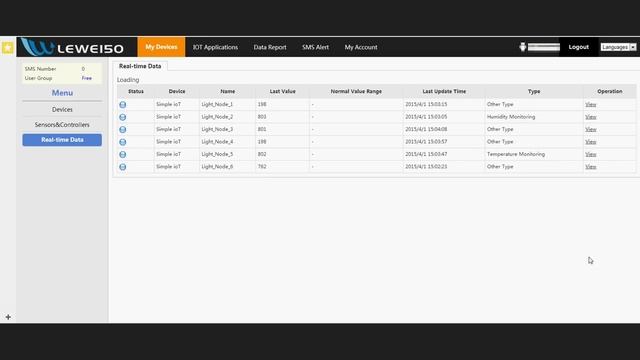View details for Light_Node_6

[x=591, y=167]
